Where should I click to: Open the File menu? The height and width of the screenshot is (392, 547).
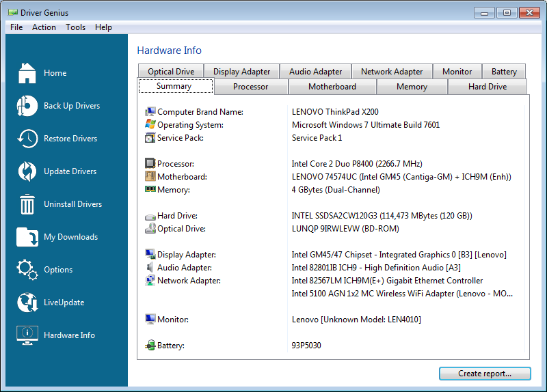click(16, 27)
